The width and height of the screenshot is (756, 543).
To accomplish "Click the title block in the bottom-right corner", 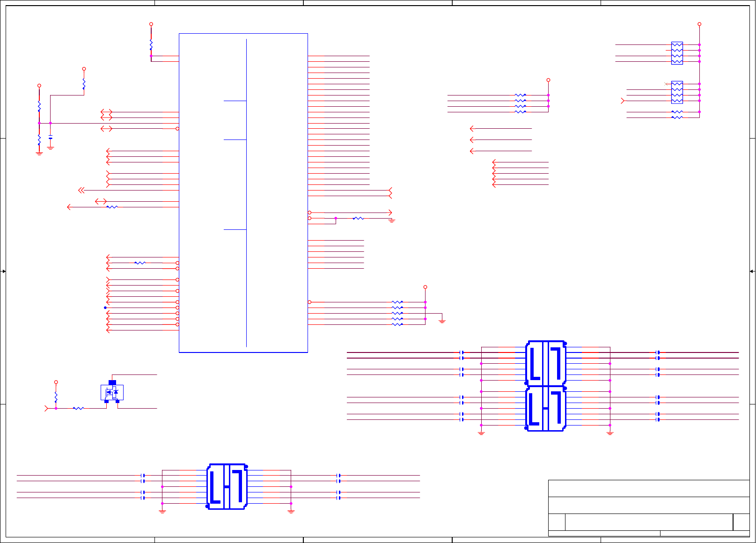I will pyautogui.click(x=649, y=508).
